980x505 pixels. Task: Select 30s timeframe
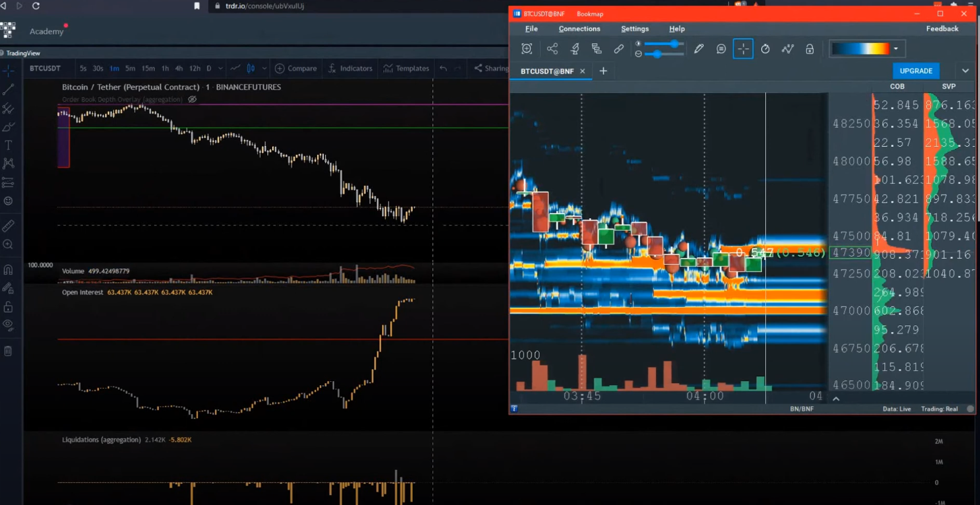point(98,68)
